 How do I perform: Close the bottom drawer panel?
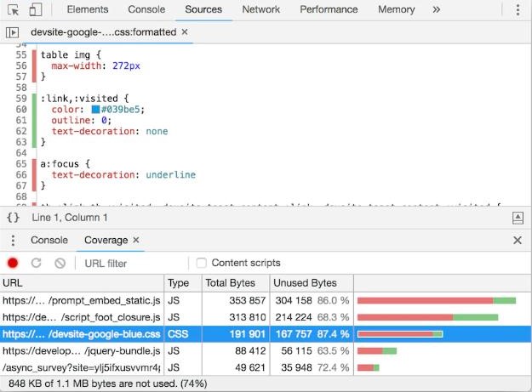(518, 241)
